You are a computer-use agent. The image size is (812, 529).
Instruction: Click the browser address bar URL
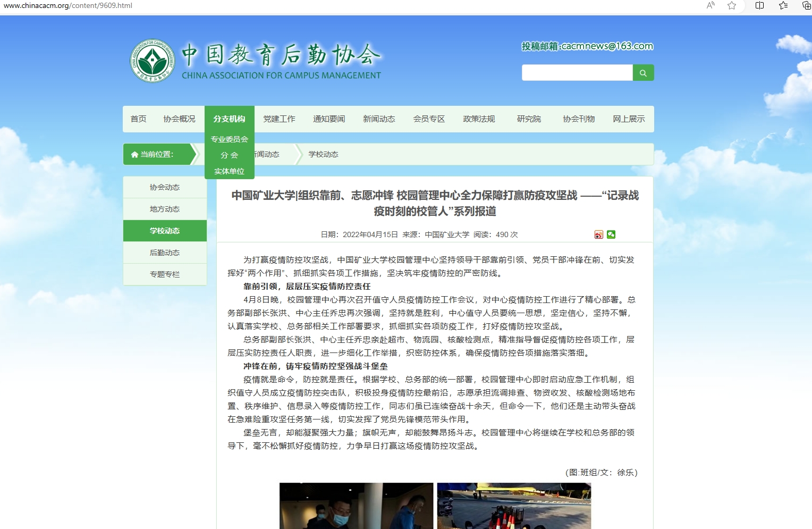pos(68,5)
